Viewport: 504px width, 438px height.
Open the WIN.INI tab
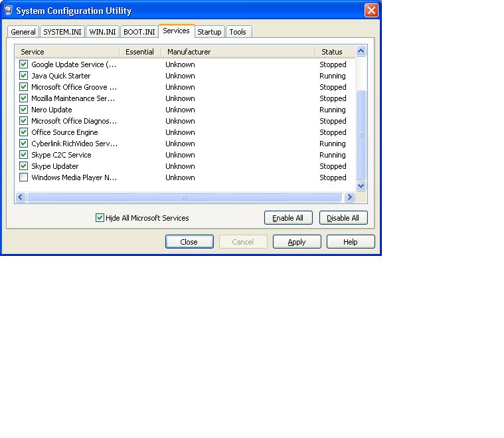[102, 32]
